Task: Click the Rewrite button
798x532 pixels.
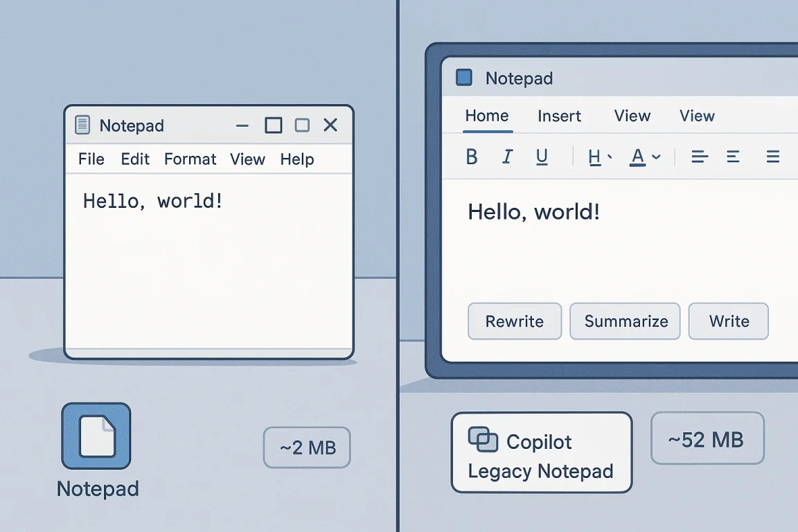Action: pyautogui.click(x=515, y=321)
